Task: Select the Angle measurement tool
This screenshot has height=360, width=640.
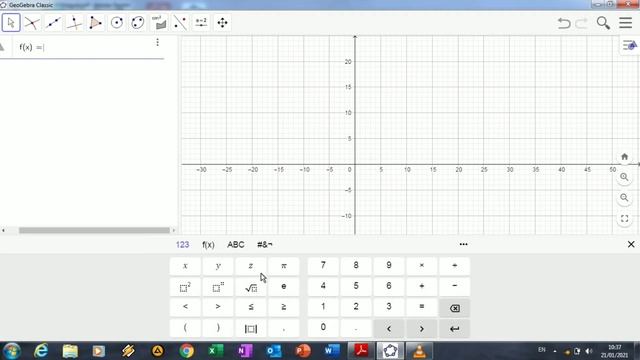Action: [159, 22]
